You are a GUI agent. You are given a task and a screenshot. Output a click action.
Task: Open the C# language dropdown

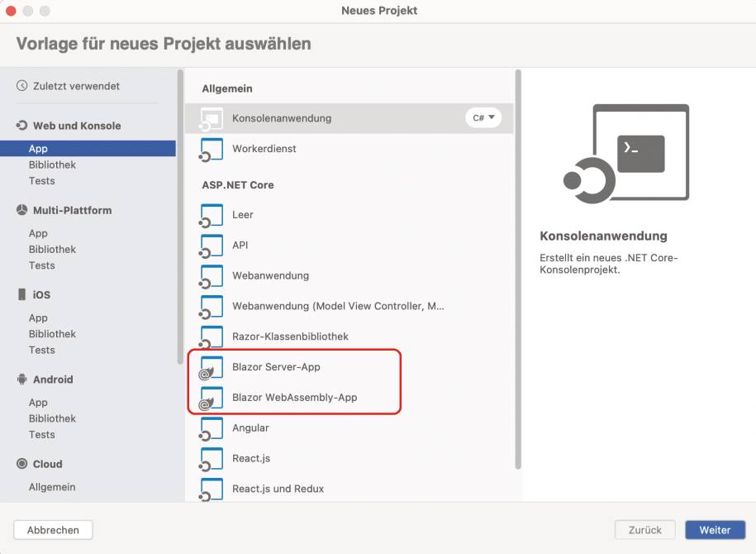[x=483, y=117]
